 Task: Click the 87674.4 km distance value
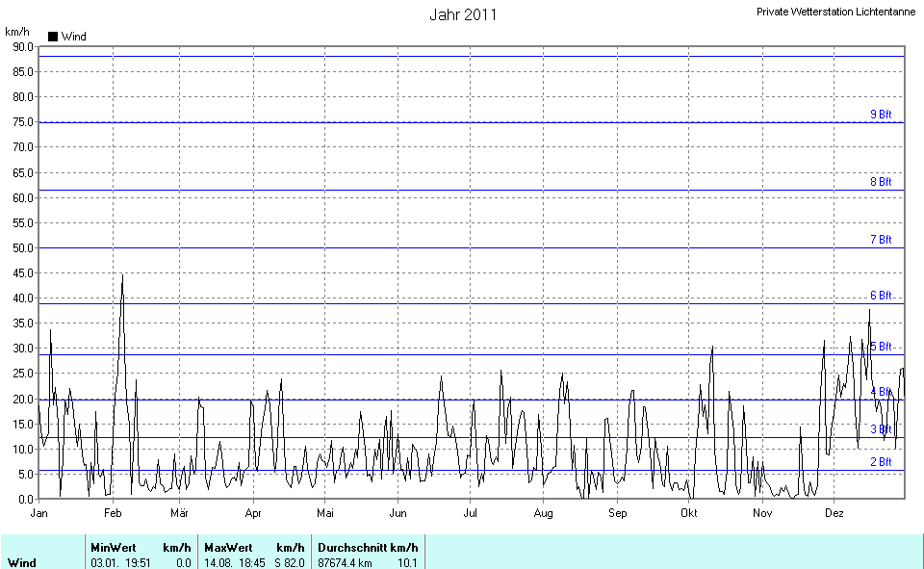(345, 562)
